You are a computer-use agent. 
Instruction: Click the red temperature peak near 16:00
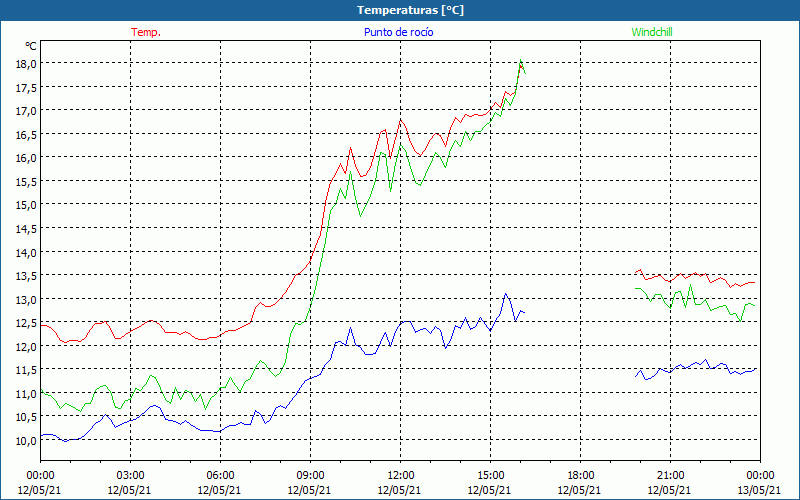pos(520,64)
